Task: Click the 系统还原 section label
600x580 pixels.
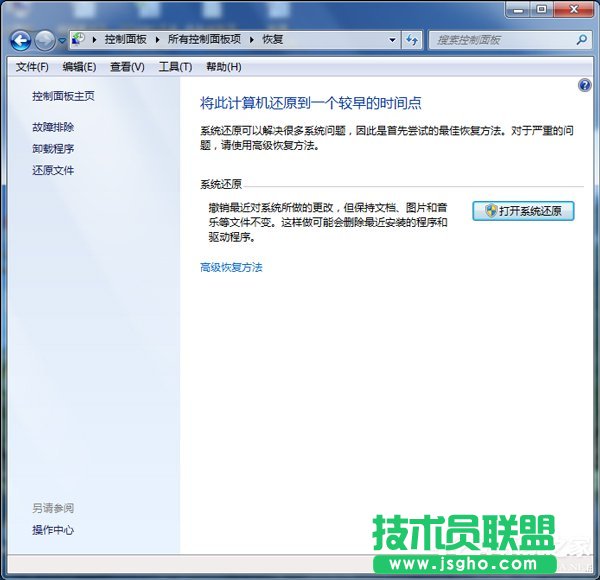Action: pyautogui.click(x=221, y=184)
